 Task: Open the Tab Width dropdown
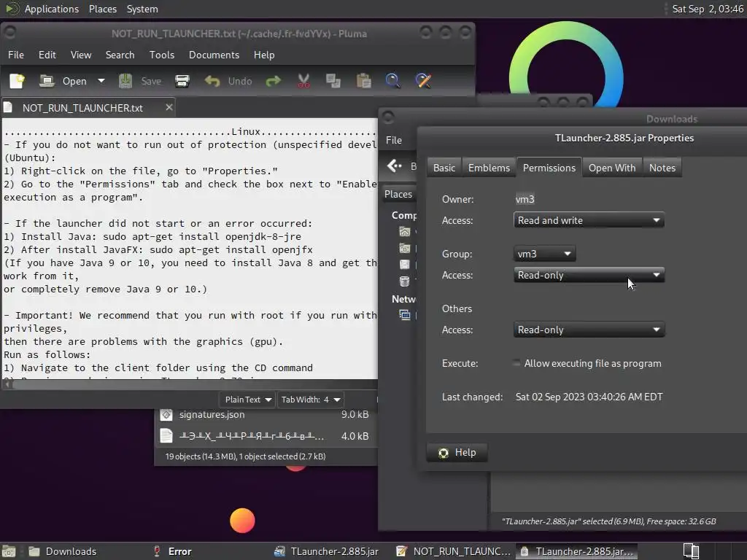point(311,400)
